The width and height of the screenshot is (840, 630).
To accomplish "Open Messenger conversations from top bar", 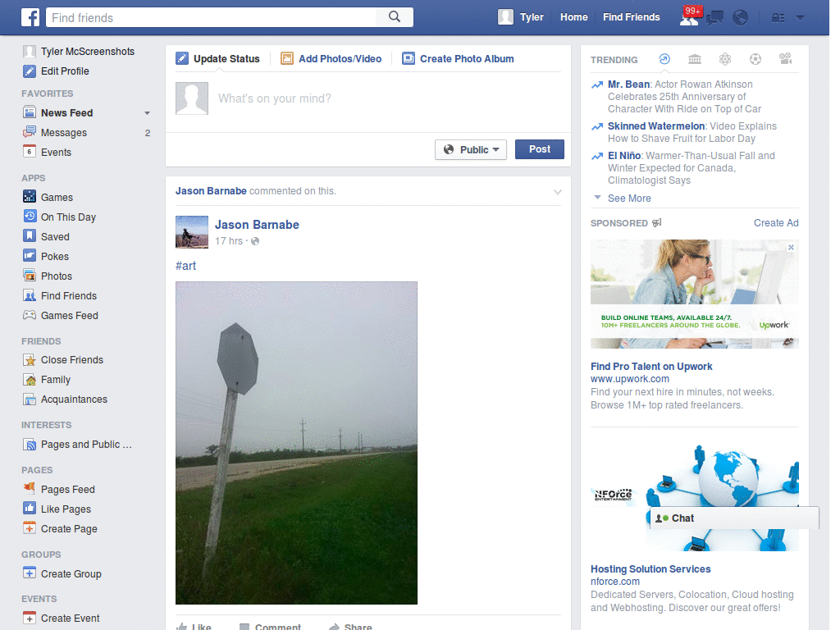I will [x=715, y=17].
